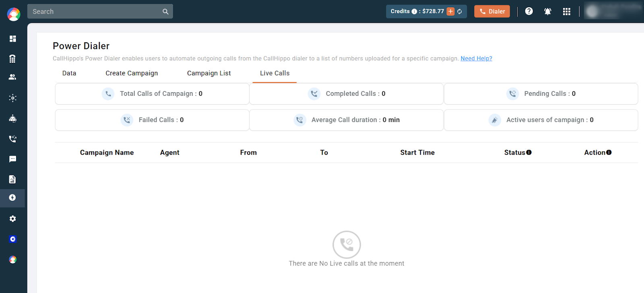
Task: Select the Power Dialer lightning icon in sidebar
Action: coord(12,198)
